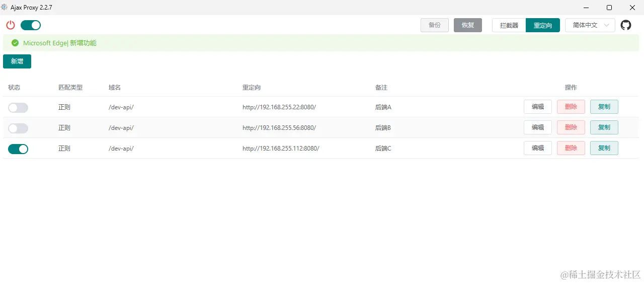Click the 匹配类型 column header
This screenshot has width=644, height=283.
point(70,88)
